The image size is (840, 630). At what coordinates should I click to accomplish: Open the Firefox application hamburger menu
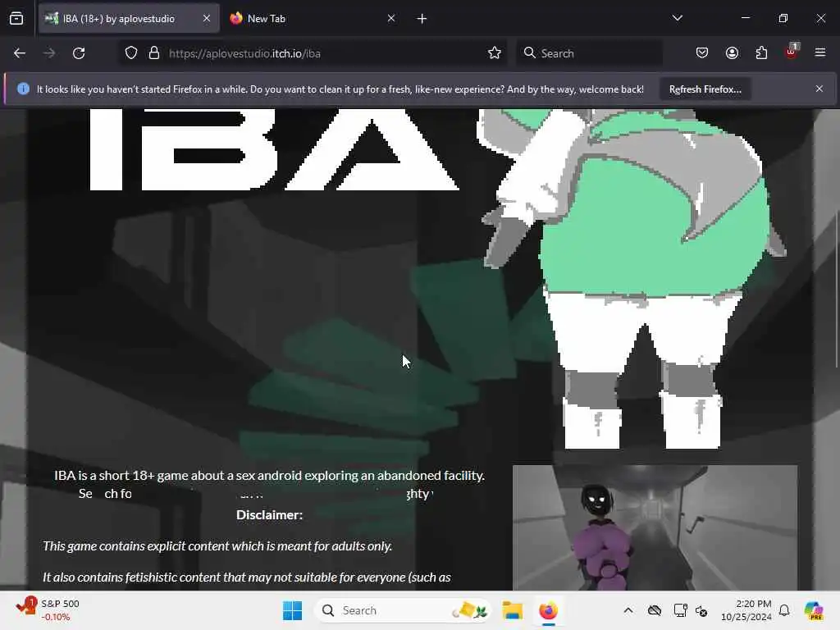(820, 52)
